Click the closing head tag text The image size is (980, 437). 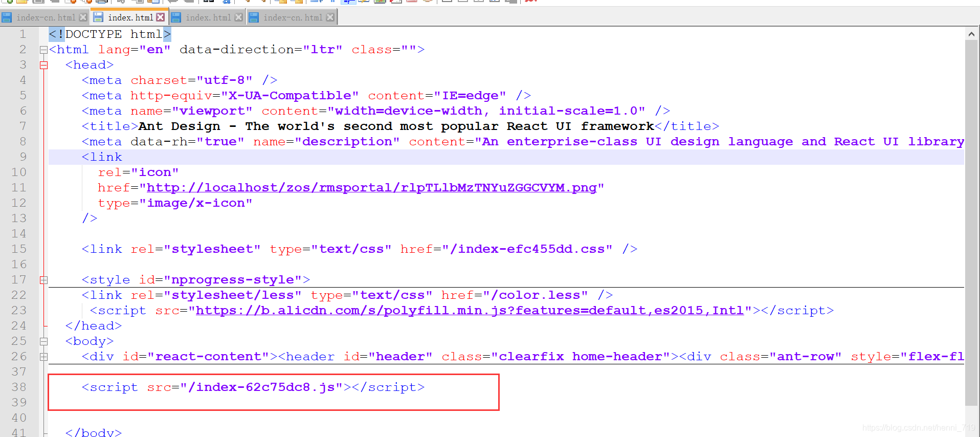pos(94,326)
